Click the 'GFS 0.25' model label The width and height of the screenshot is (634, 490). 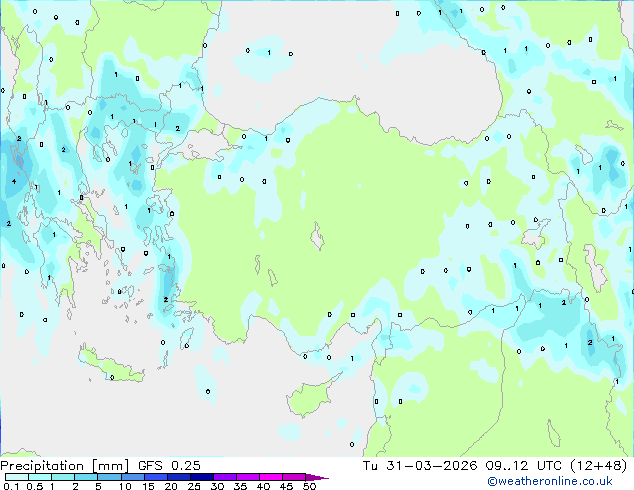pyautogui.click(x=169, y=465)
